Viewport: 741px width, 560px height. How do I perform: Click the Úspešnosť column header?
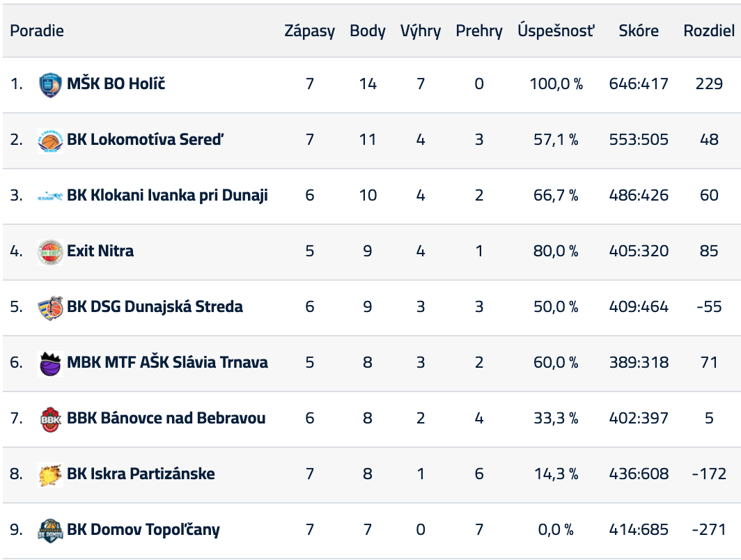point(556,31)
